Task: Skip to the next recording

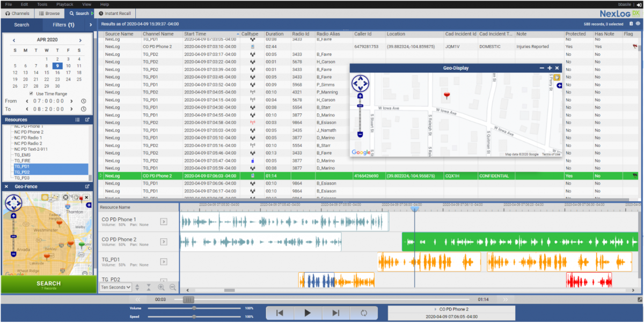Action: 335,313
